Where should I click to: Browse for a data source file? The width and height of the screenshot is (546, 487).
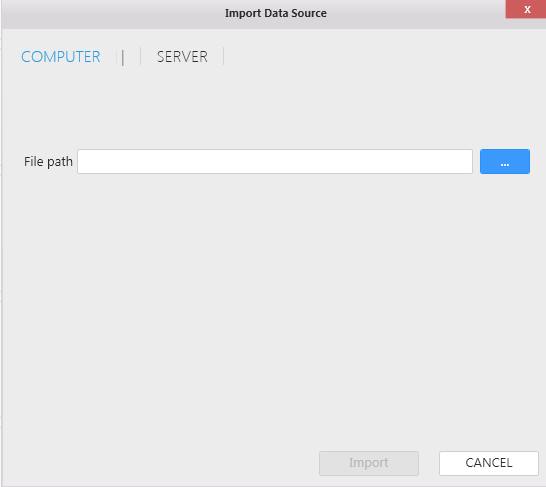505,162
